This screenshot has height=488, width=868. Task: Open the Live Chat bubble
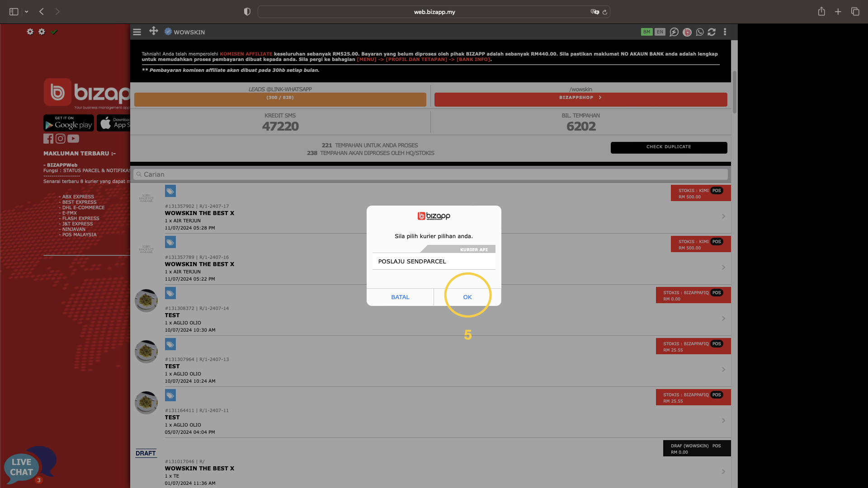coord(30,466)
